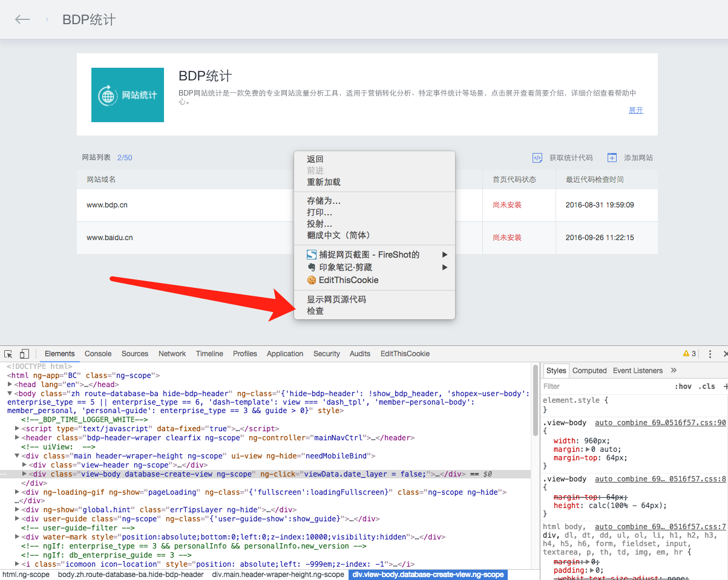Open the Application tab
Viewport: 728px width, 580px height.
(285, 354)
